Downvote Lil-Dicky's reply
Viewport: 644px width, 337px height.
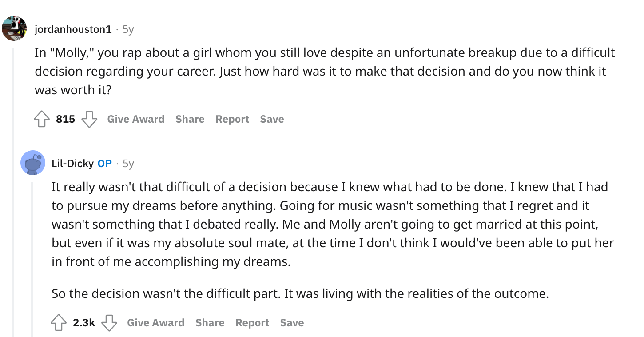[x=109, y=323]
